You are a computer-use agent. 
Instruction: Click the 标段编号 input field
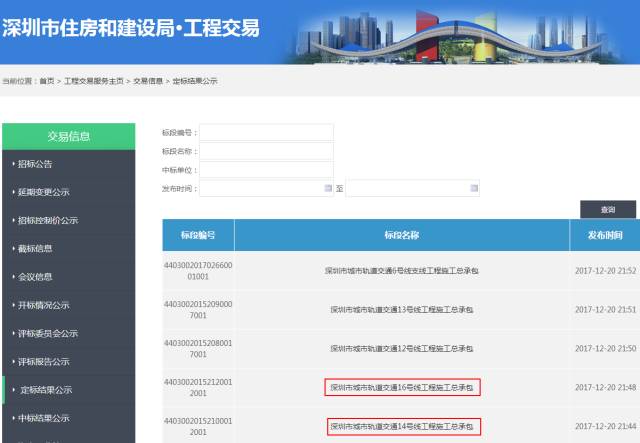pos(266,133)
